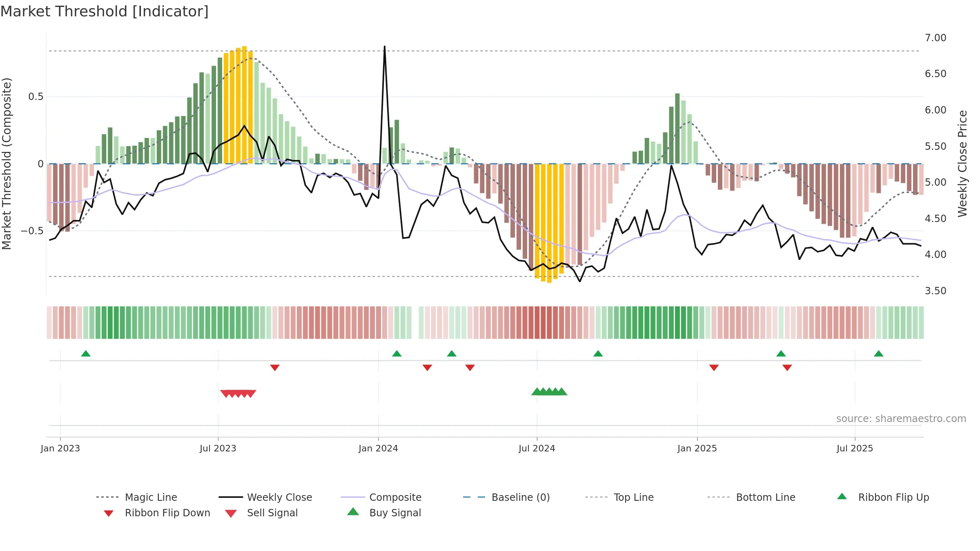980x551 pixels.
Task: Click the 3.50 price tick label
Action: 935,291
